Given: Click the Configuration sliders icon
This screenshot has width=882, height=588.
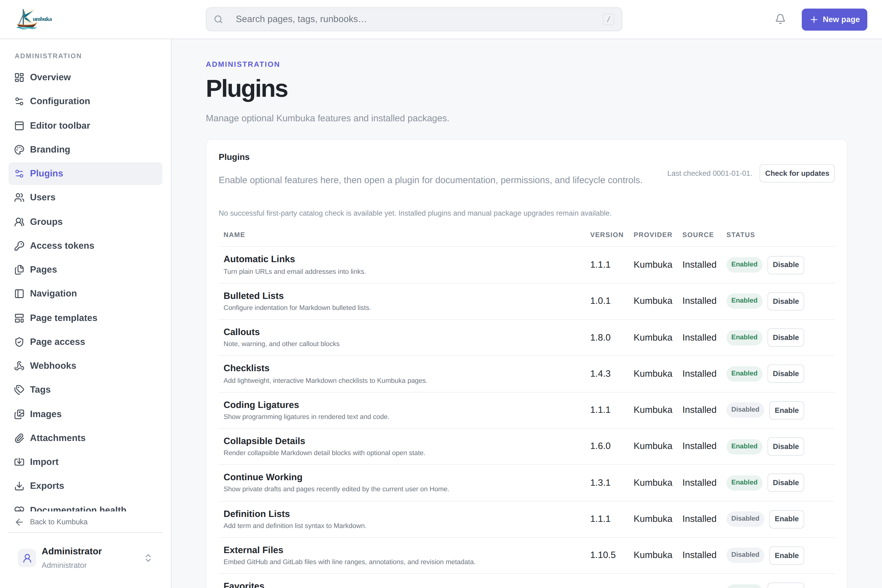Looking at the screenshot, I should 19,101.
